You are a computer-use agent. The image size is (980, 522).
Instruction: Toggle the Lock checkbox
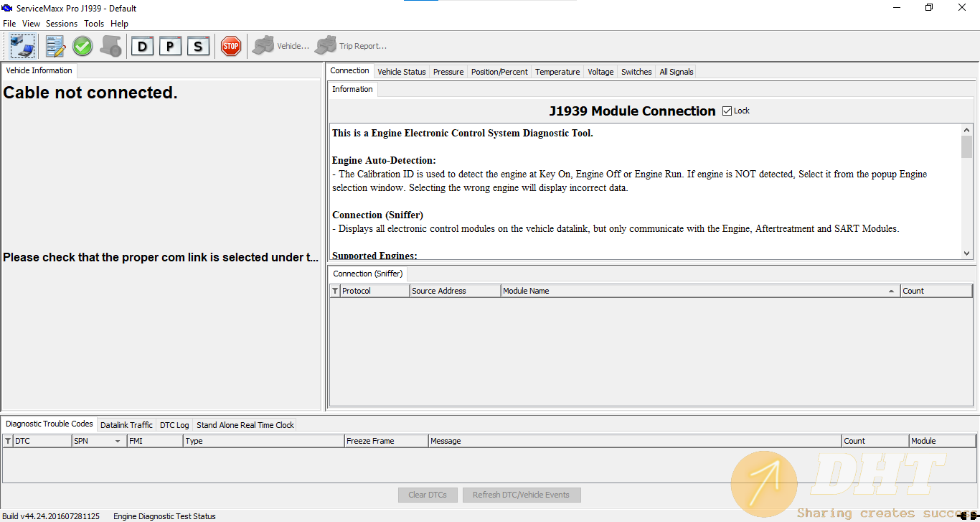coord(727,111)
